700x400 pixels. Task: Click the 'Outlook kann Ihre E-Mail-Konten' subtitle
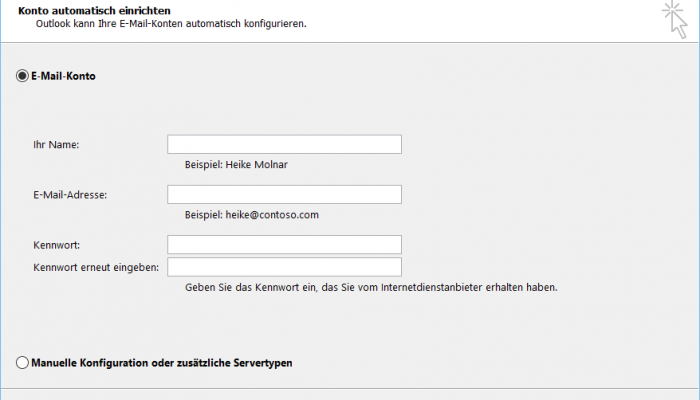pos(171,24)
